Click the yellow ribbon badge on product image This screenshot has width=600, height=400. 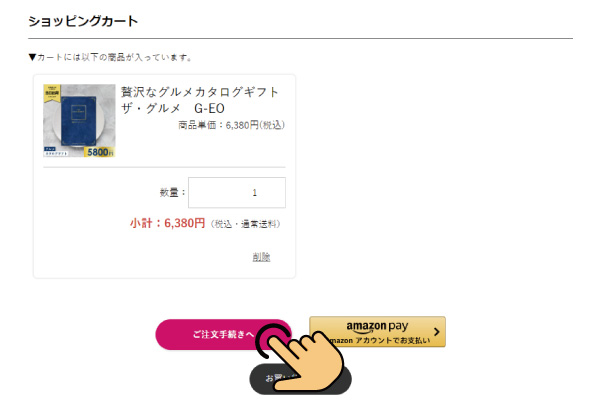coord(51,93)
